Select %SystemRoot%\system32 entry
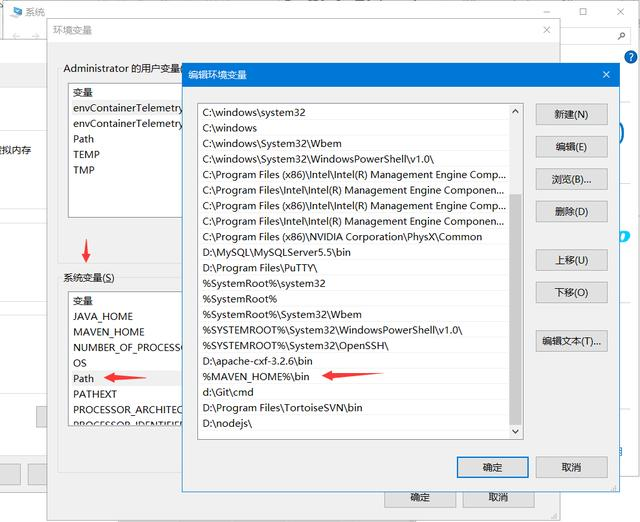This screenshot has height=522, width=640. [353, 283]
